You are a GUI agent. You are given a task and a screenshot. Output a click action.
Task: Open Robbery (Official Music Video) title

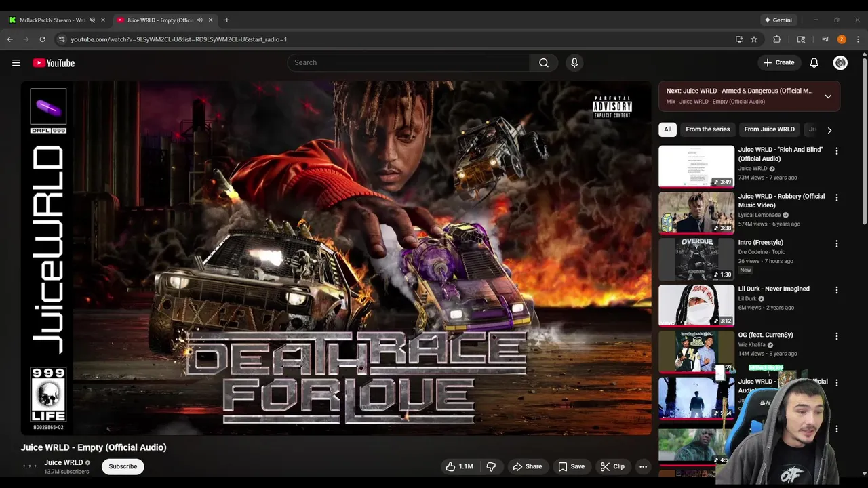click(x=781, y=201)
